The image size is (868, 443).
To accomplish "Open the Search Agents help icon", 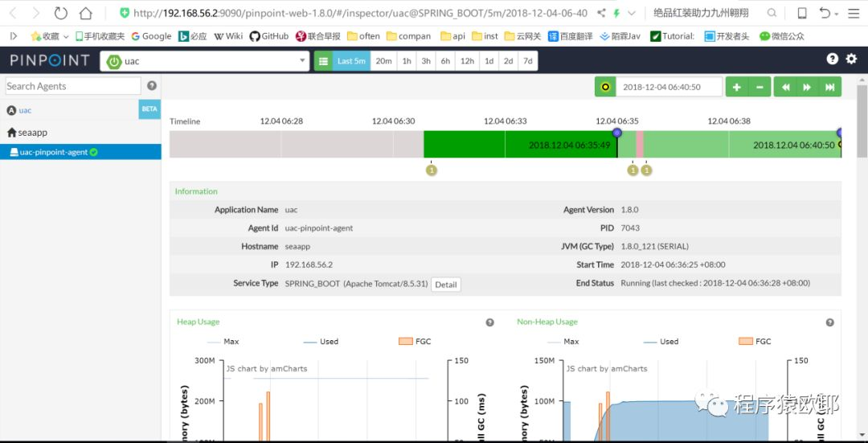I will (152, 86).
